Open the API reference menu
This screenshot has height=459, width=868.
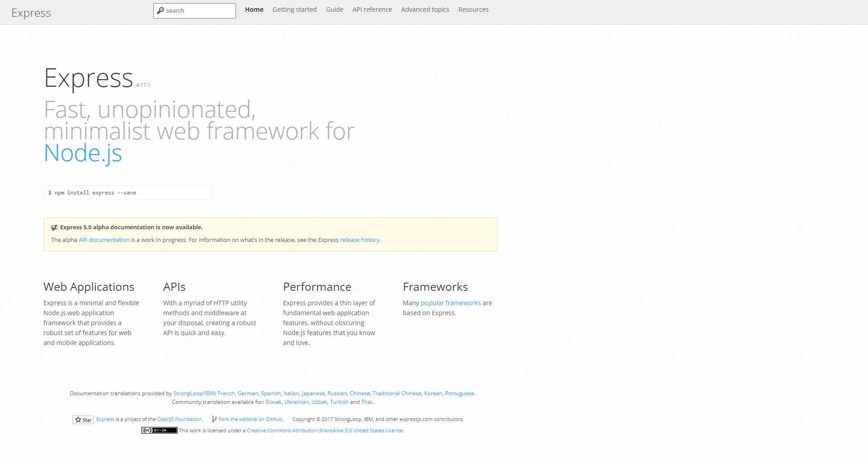pos(372,9)
